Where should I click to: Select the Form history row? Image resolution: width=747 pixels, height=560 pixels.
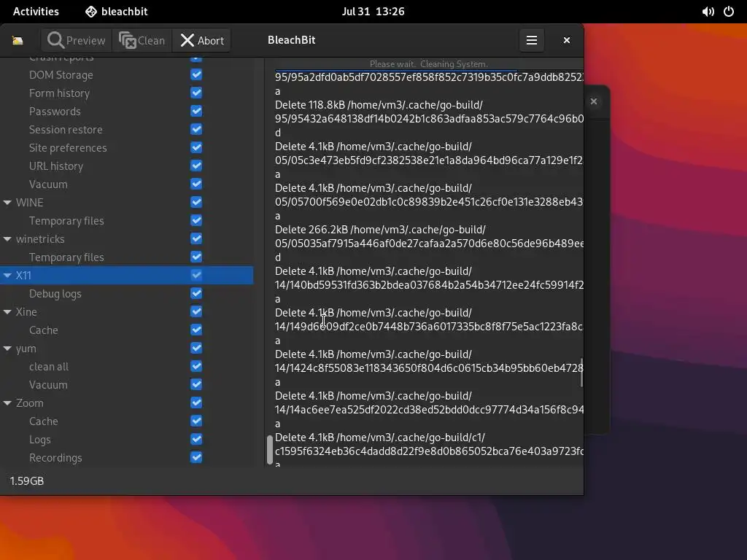pyautogui.click(x=127, y=93)
